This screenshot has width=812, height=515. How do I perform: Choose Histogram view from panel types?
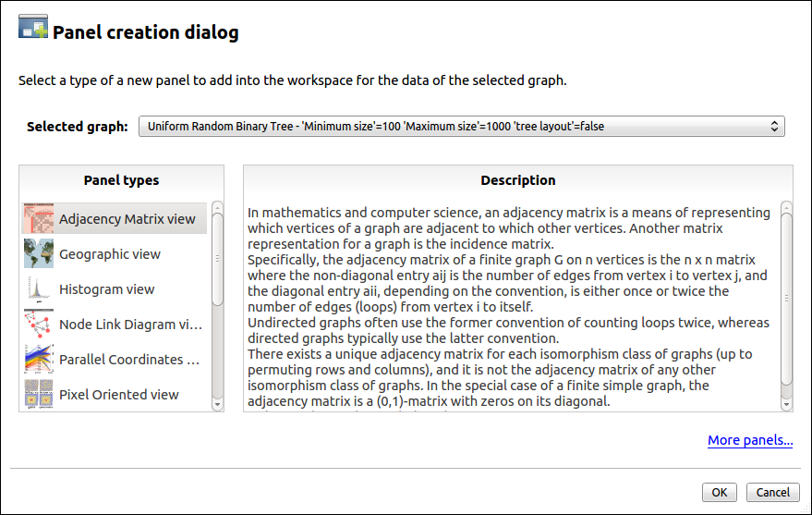tap(107, 289)
